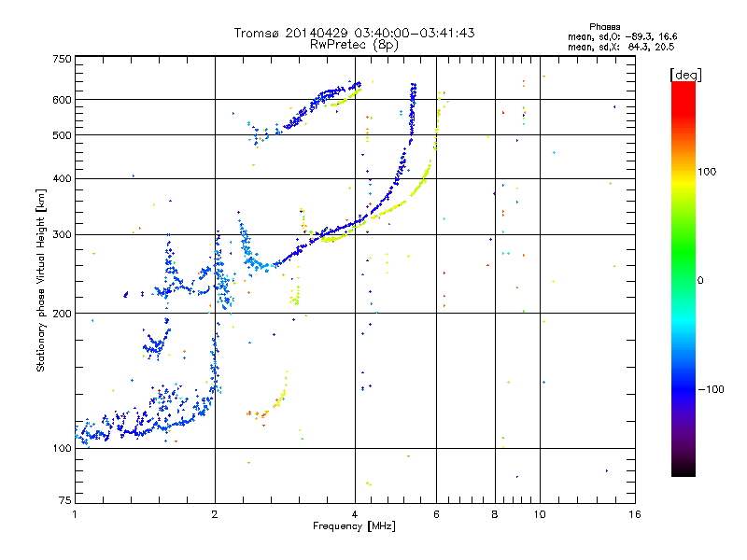Screen dimensions: 747x560
Task: Click the 'Stationary phase Virtual Height [km]' axis label
Action: 41,281
